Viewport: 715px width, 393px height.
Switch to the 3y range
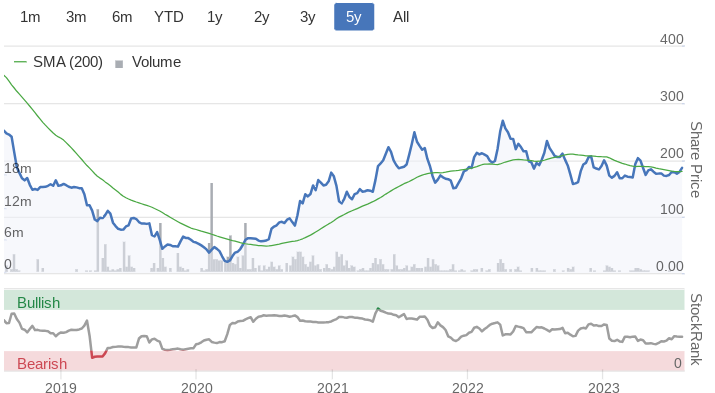(x=308, y=17)
